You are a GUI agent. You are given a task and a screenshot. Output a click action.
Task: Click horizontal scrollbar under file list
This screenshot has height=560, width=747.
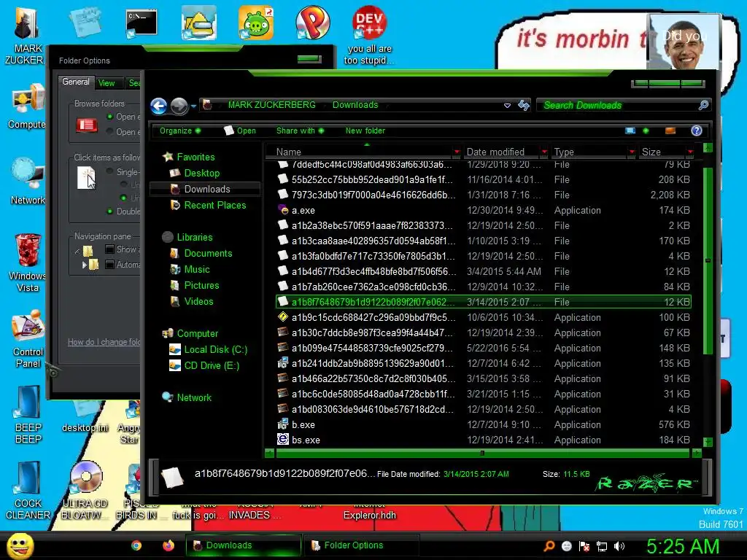point(482,453)
